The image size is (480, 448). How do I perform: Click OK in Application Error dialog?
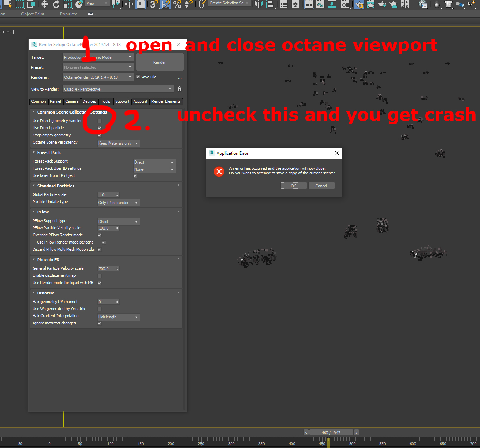(294, 186)
